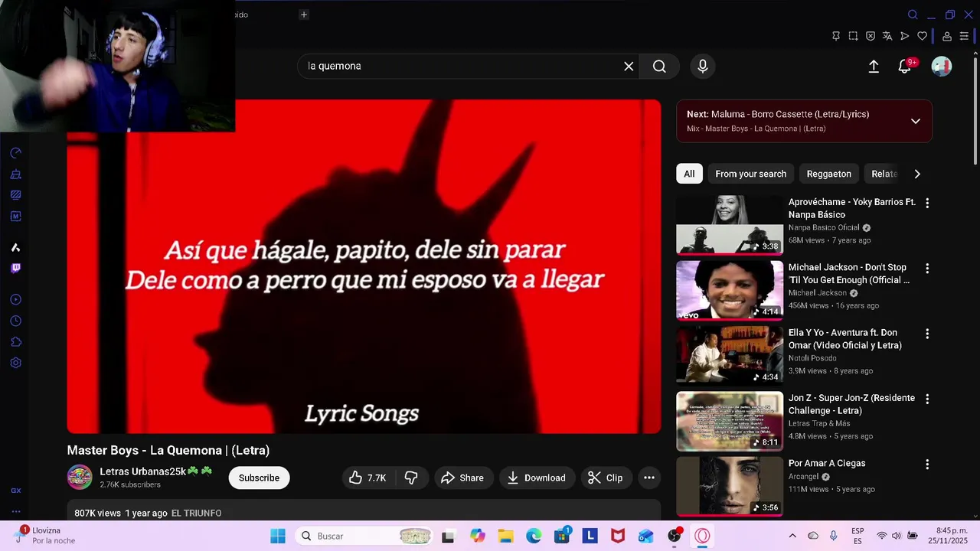Search with voice microphone button

703,67
